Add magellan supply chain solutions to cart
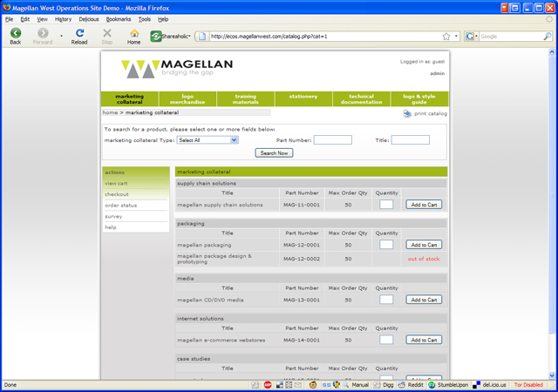 424,205
